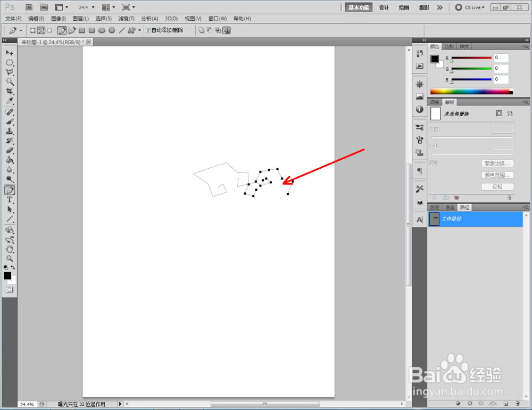Open the History panel icon
The image size is (532, 410).
click(420, 53)
